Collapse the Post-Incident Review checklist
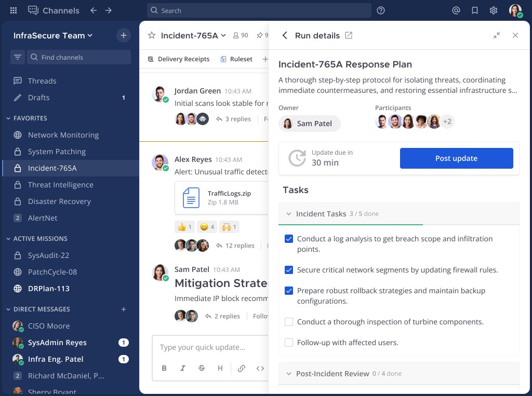532x396 pixels. click(289, 374)
